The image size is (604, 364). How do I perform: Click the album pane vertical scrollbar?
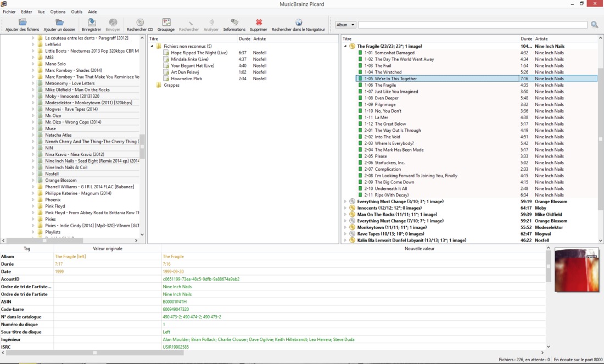[600, 139]
